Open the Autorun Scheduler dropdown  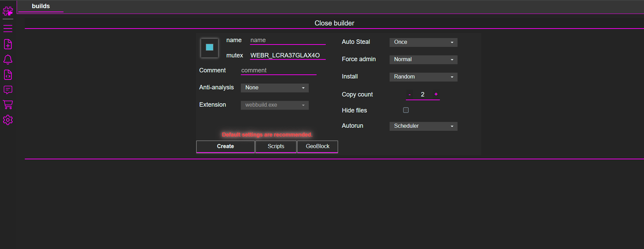pyautogui.click(x=423, y=126)
